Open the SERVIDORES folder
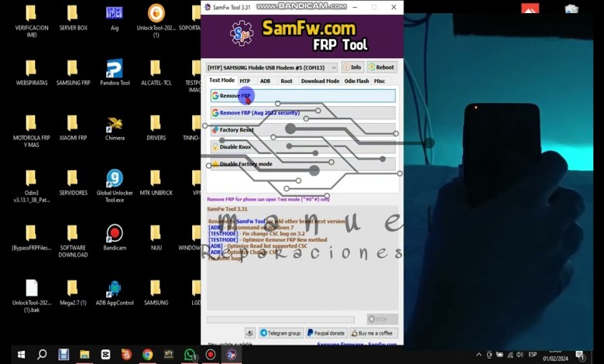The image size is (604, 364). coord(74,184)
